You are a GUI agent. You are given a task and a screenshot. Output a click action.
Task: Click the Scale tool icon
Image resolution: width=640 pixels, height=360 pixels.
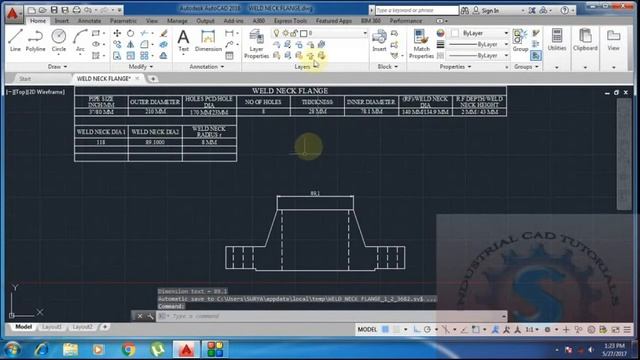[131, 56]
